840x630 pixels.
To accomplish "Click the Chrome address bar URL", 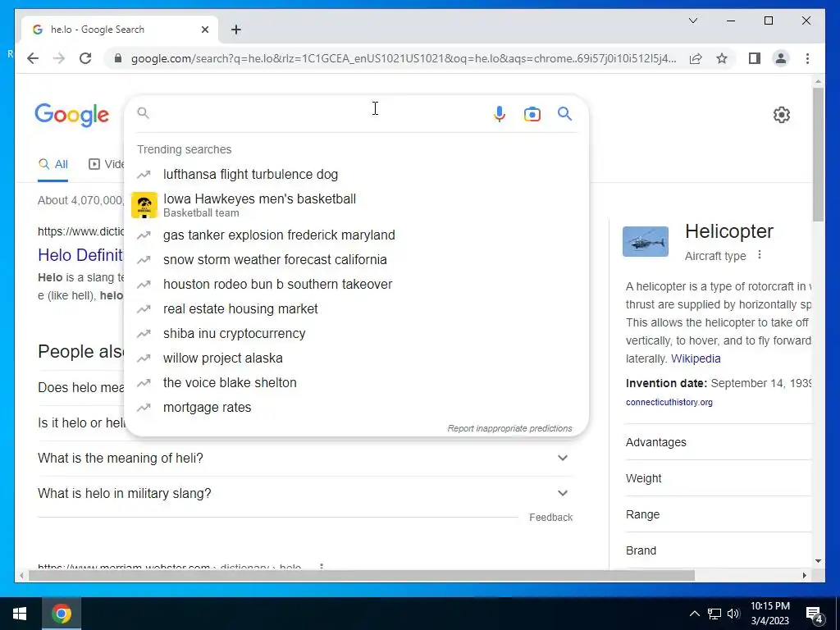I will click(404, 58).
